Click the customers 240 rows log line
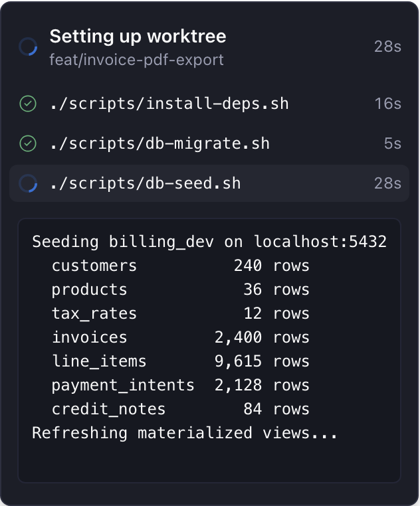Screen dimensions: 420x506 (180, 266)
